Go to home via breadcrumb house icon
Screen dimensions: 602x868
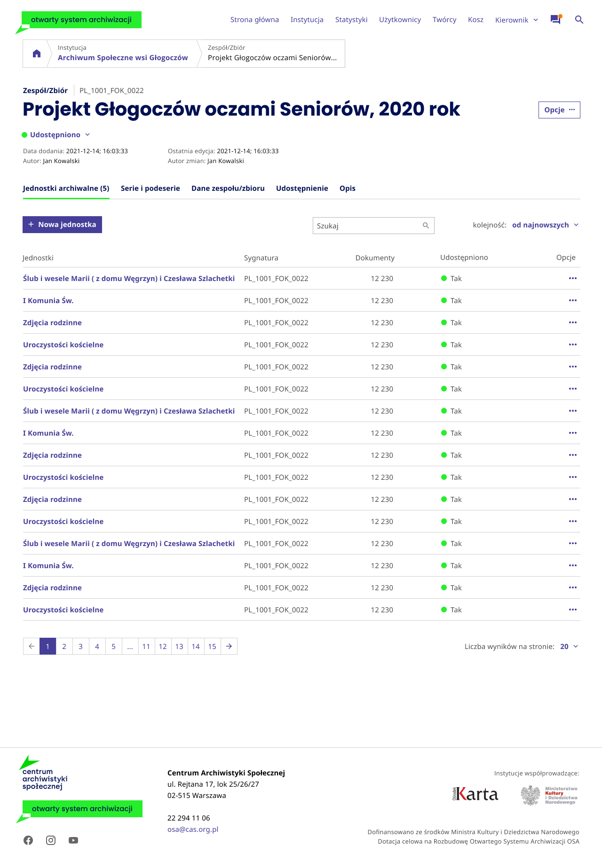(37, 54)
